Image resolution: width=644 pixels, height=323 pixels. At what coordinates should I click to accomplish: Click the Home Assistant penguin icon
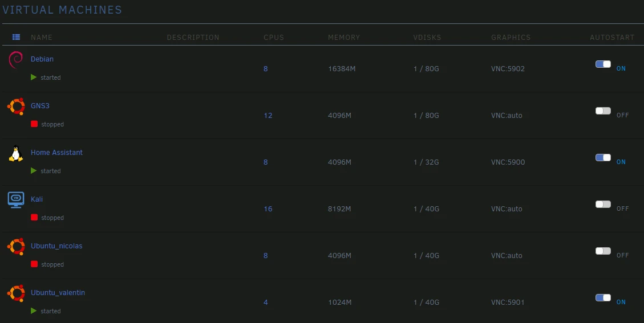[x=16, y=154]
